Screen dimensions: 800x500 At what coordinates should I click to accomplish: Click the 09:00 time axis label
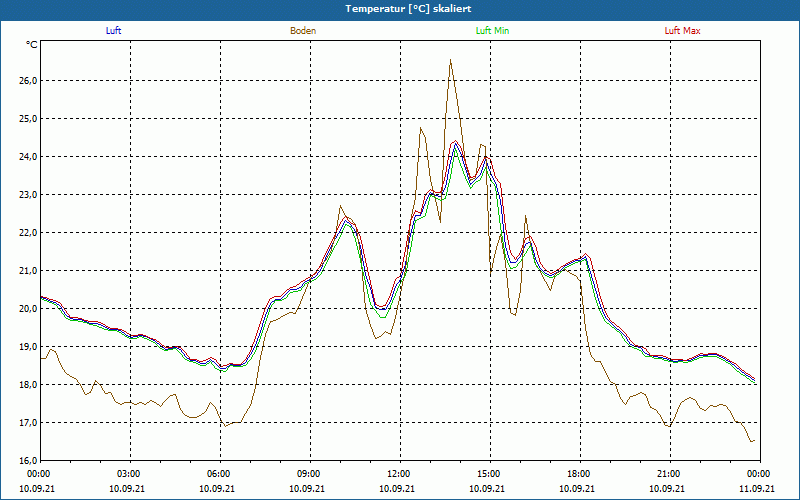tap(310, 474)
